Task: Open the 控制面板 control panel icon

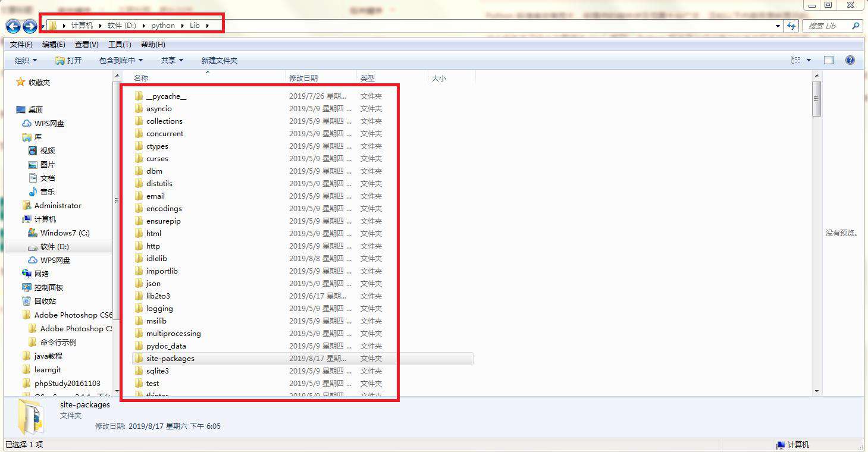Action: click(27, 287)
